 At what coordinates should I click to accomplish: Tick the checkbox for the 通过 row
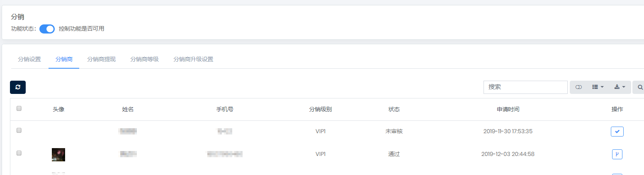click(19, 153)
